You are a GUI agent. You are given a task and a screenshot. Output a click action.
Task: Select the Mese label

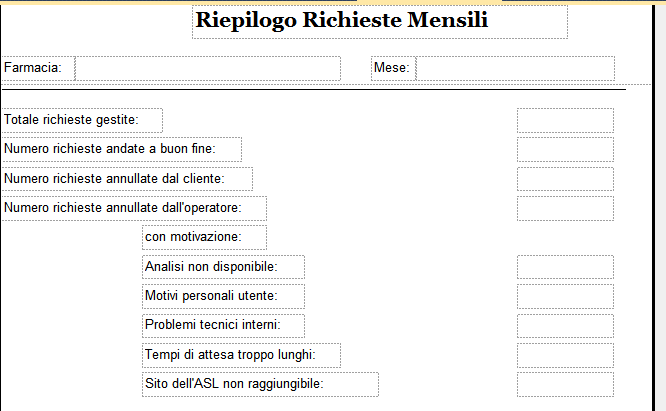393,68
